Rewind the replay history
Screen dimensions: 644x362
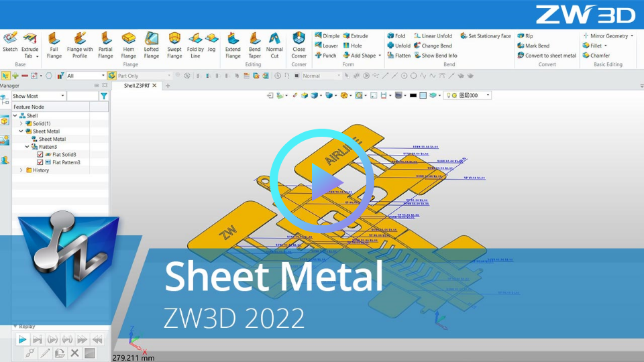[x=97, y=339]
